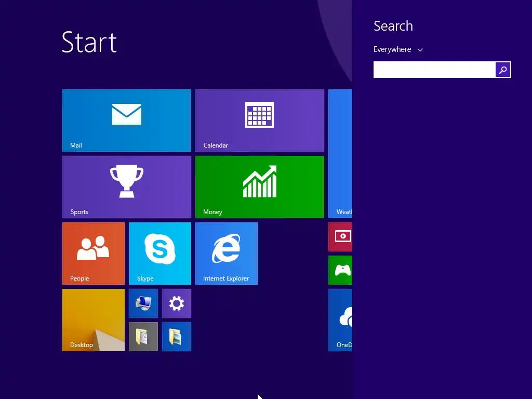This screenshot has width=532, height=399.
Task: Open the People tile
Action: [94, 254]
